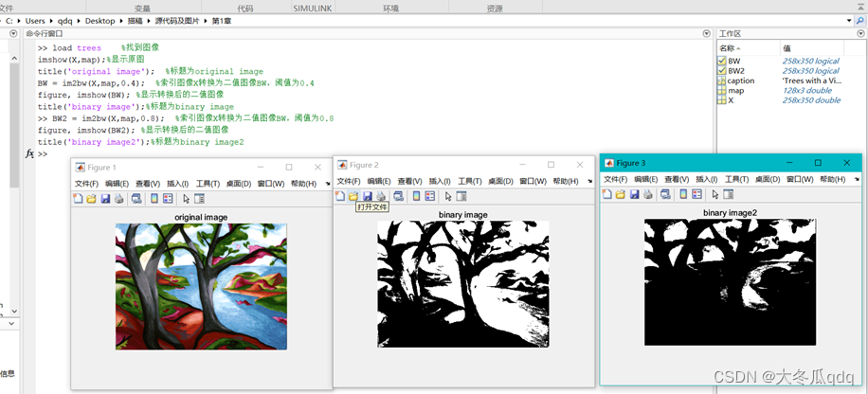Click Link Plot icon in Figure 1

[136, 199]
